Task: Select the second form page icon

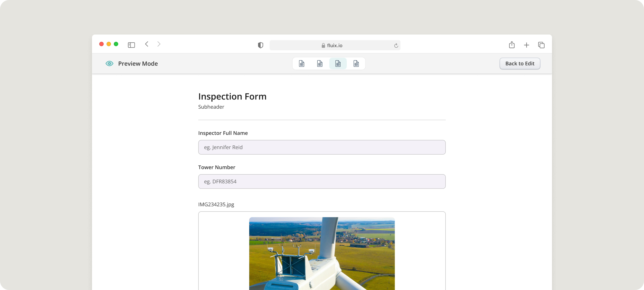Action: tap(320, 64)
